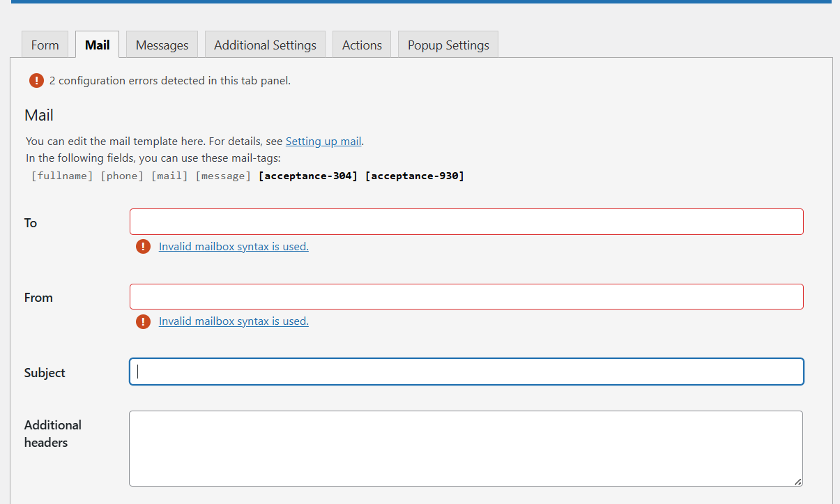Click into the Subject text field
This screenshot has height=504, width=840.
click(x=466, y=372)
